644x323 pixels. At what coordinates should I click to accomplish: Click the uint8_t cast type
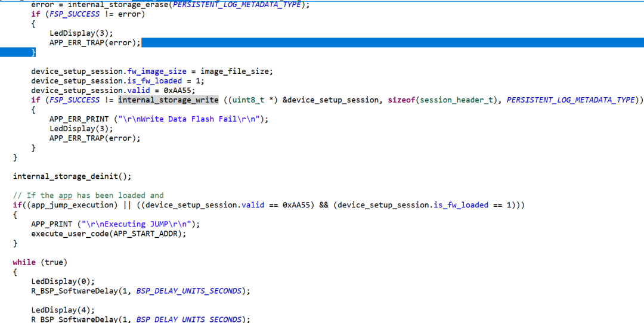(248, 100)
